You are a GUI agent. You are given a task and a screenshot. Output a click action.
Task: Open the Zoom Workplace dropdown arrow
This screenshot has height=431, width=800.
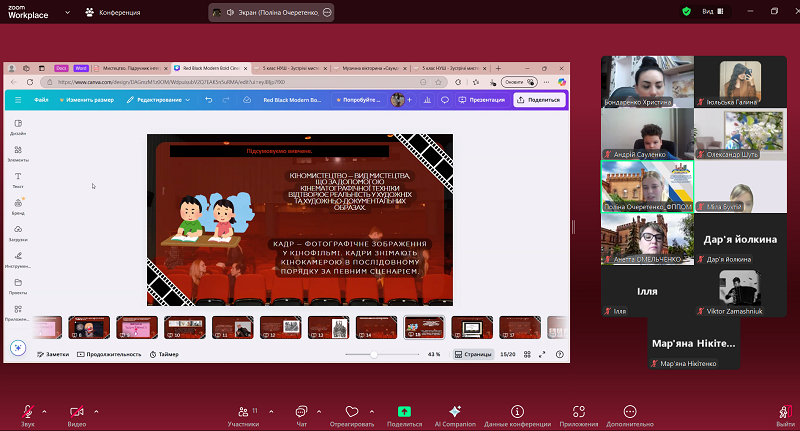(67, 12)
